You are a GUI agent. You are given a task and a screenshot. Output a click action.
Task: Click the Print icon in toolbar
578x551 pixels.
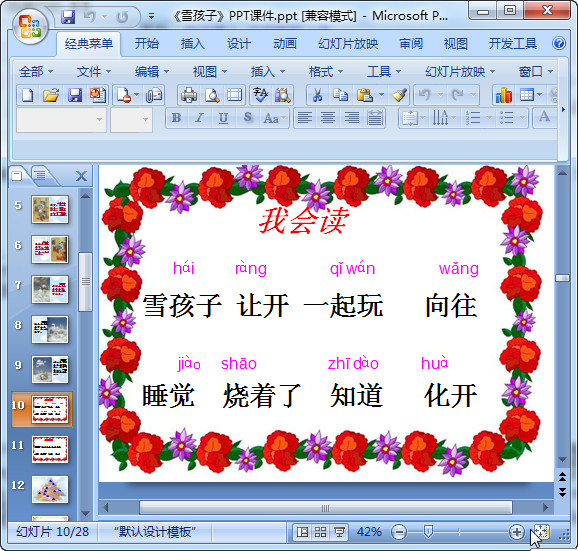click(x=189, y=95)
